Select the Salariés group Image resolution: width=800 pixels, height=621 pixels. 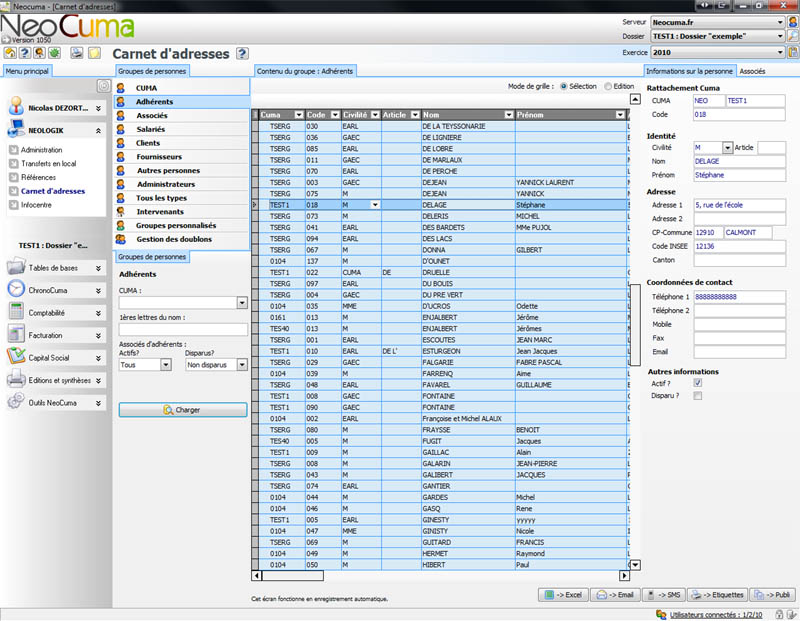(x=182, y=129)
